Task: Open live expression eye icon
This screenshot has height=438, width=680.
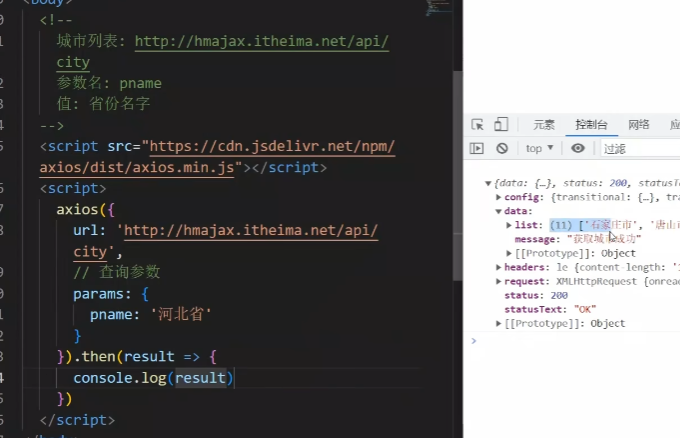Action: (578, 148)
